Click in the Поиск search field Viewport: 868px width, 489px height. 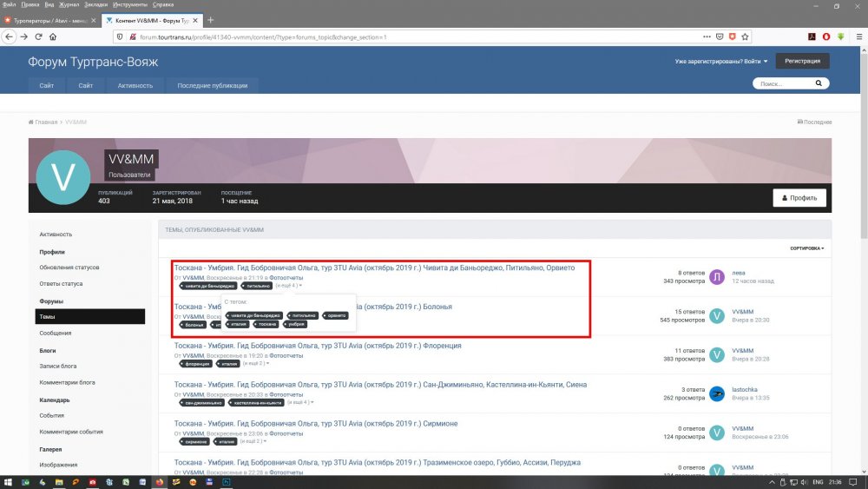point(783,84)
